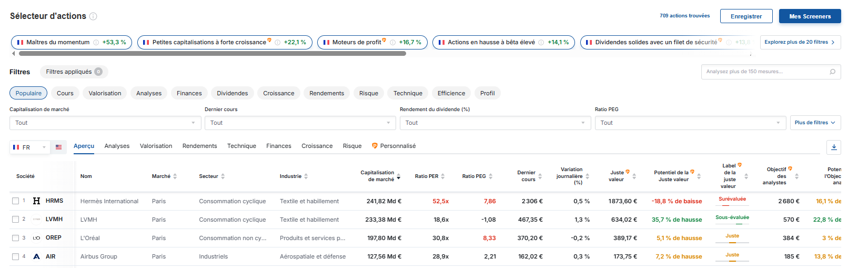This screenshot has width=868, height=268.
Task: Apply Dividendes solides preset
Action: pyautogui.click(x=665, y=42)
